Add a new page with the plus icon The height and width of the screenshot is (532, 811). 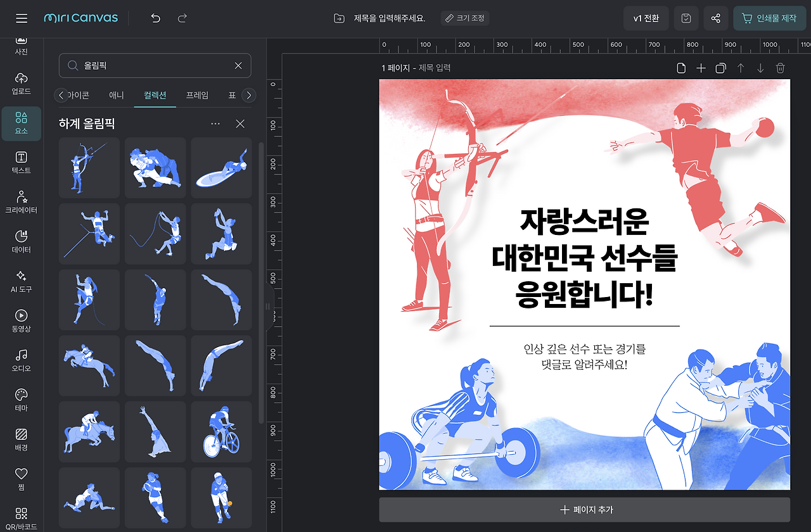701,68
